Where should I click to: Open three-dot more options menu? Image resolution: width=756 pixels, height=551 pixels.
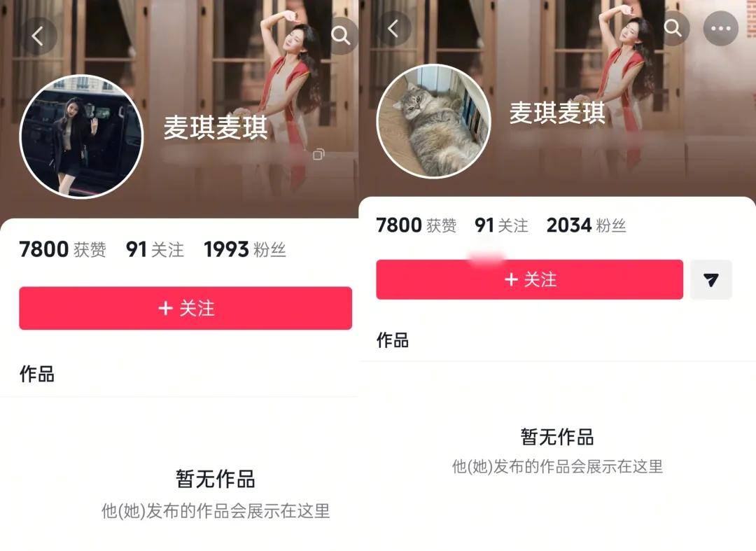tap(721, 29)
